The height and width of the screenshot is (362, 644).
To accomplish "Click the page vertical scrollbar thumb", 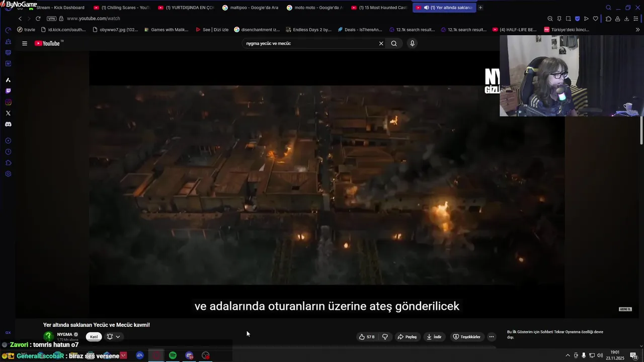I will pos(641,130).
